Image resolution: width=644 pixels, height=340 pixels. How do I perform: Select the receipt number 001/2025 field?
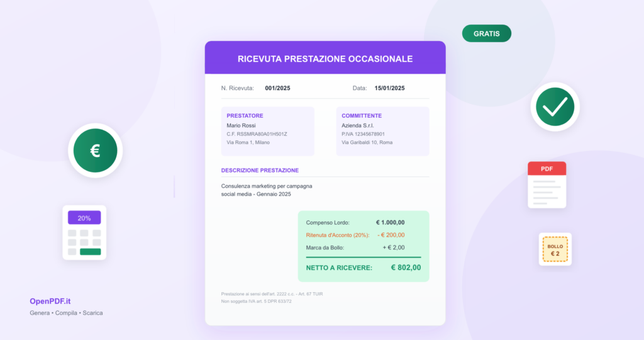tap(277, 88)
